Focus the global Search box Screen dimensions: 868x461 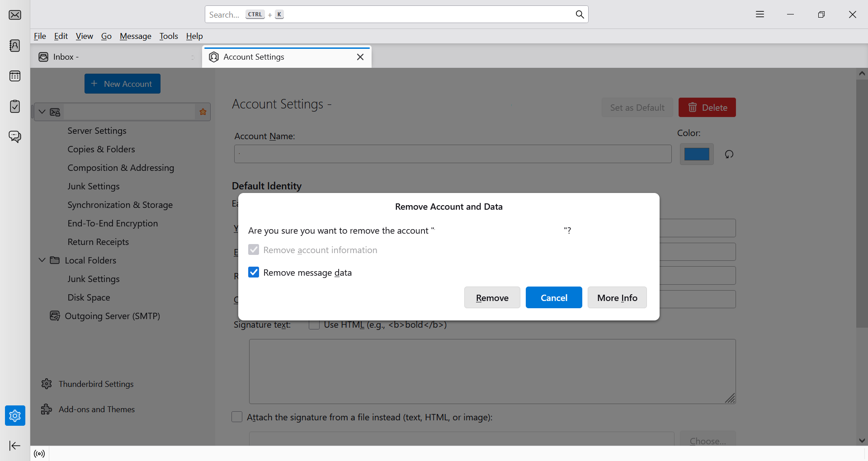[x=396, y=14]
